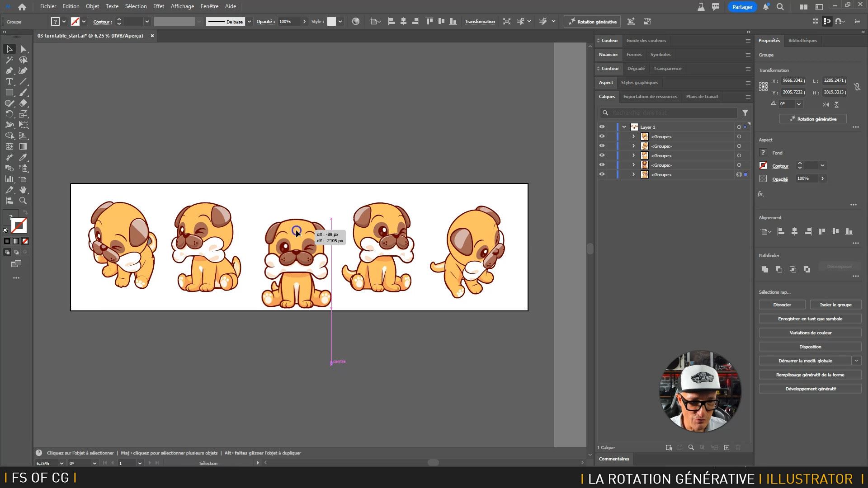868x488 pixels.
Task: Hide Layer 1 visibility eye
Action: coord(602,127)
